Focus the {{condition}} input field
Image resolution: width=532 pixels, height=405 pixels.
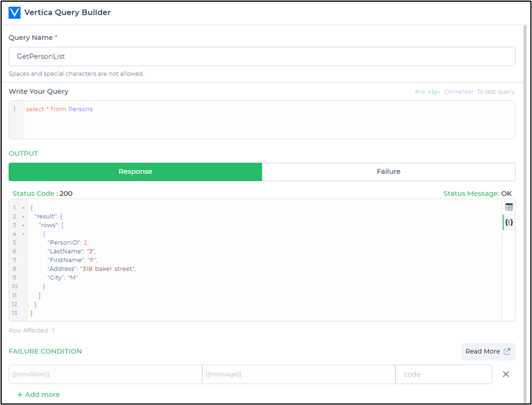[106, 374]
